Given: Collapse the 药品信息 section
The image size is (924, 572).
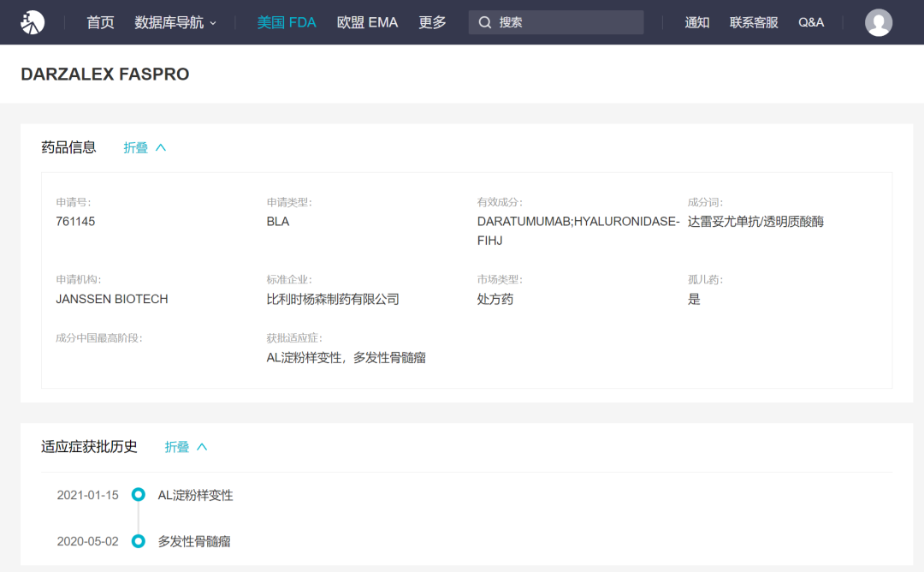Looking at the screenshot, I should tap(145, 148).
